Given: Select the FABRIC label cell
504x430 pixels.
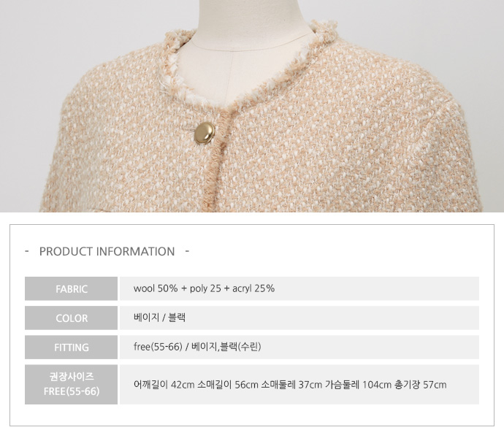Looking at the screenshot, I should point(71,288).
